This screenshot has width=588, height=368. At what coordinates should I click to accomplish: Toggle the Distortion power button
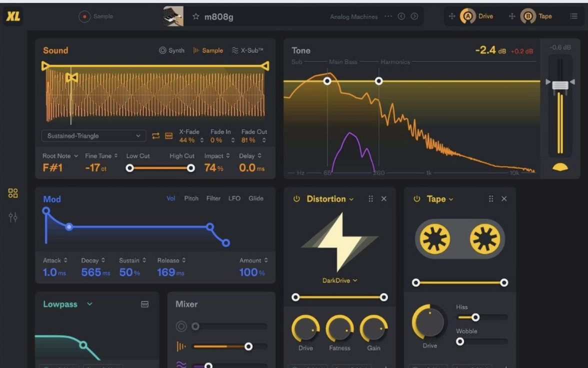296,199
